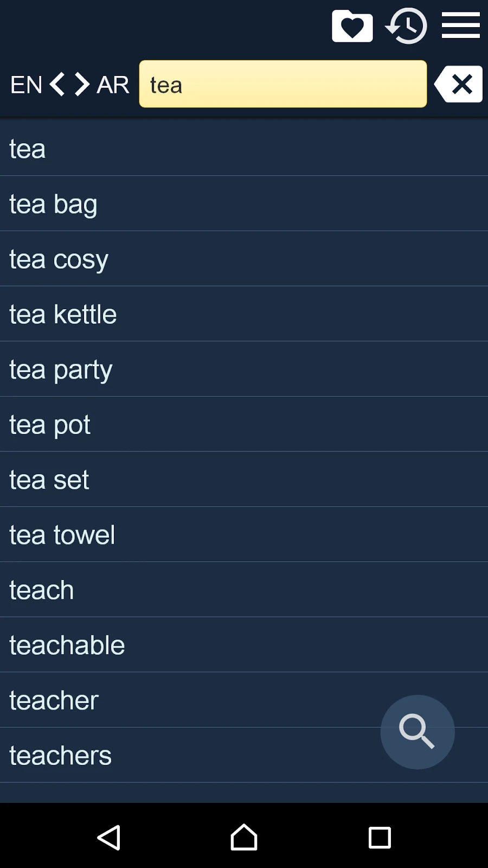
Task: Open the Android recent apps button
Action: [x=380, y=838]
